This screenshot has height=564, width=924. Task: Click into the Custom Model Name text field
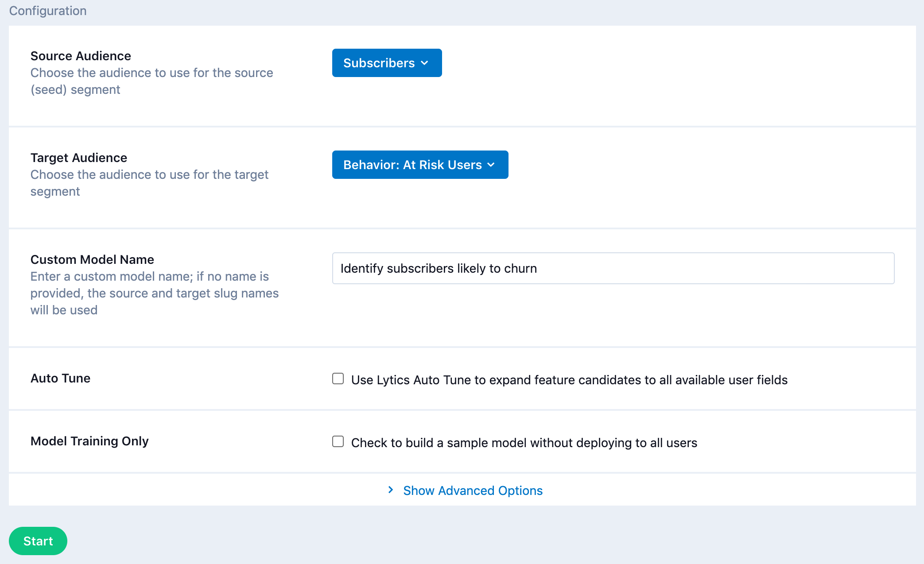(613, 268)
